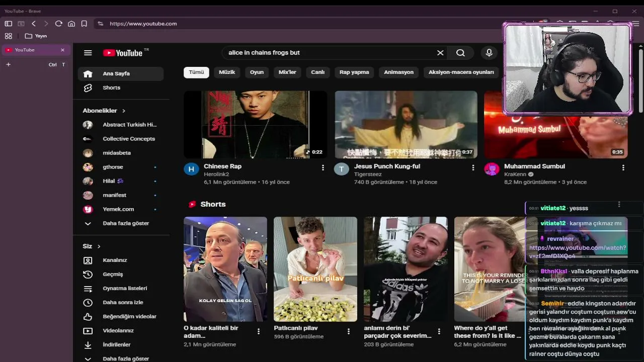Open the Patlıcanlı pilav short
This screenshot has width=644, height=362.
click(x=315, y=269)
